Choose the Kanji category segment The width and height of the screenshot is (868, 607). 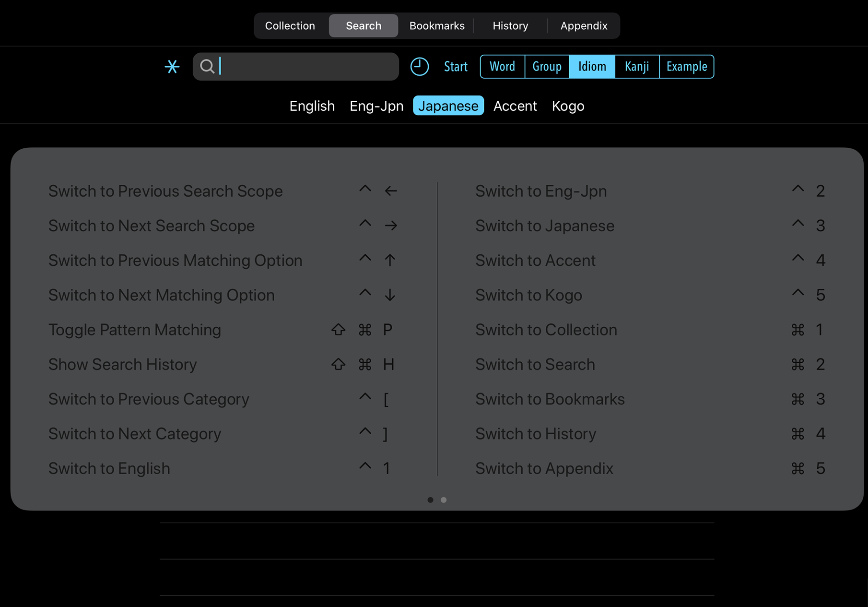pos(636,66)
